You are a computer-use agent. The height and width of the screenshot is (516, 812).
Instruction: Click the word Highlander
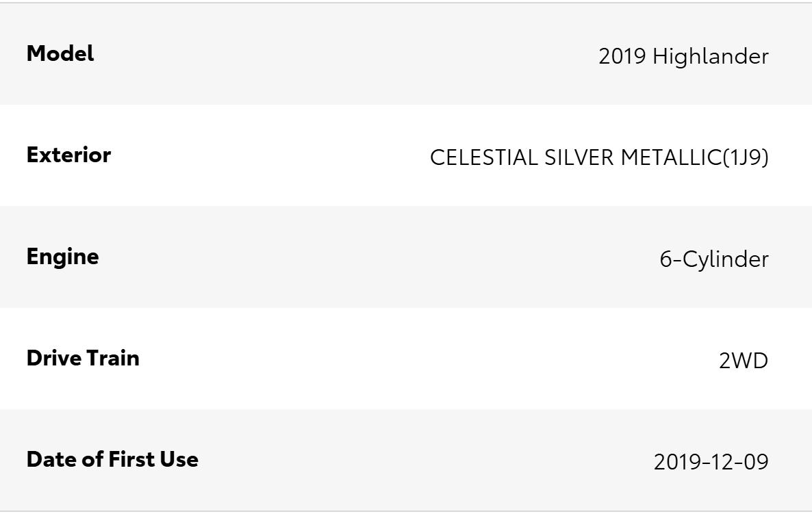coord(711,56)
